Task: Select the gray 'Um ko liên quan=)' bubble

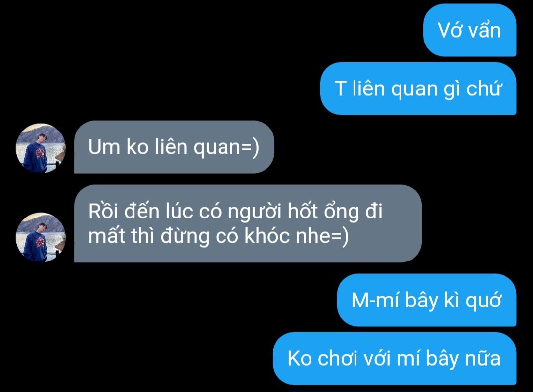Action: tap(174, 147)
